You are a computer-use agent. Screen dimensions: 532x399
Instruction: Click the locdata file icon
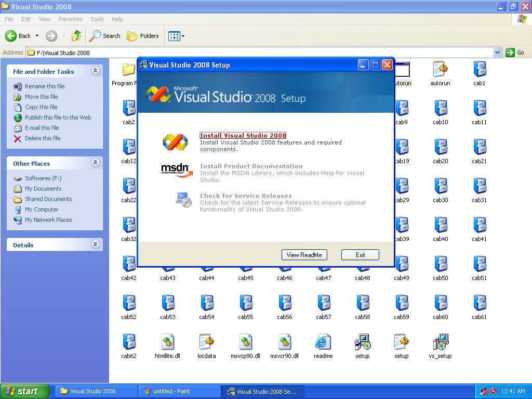pyautogui.click(x=207, y=342)
